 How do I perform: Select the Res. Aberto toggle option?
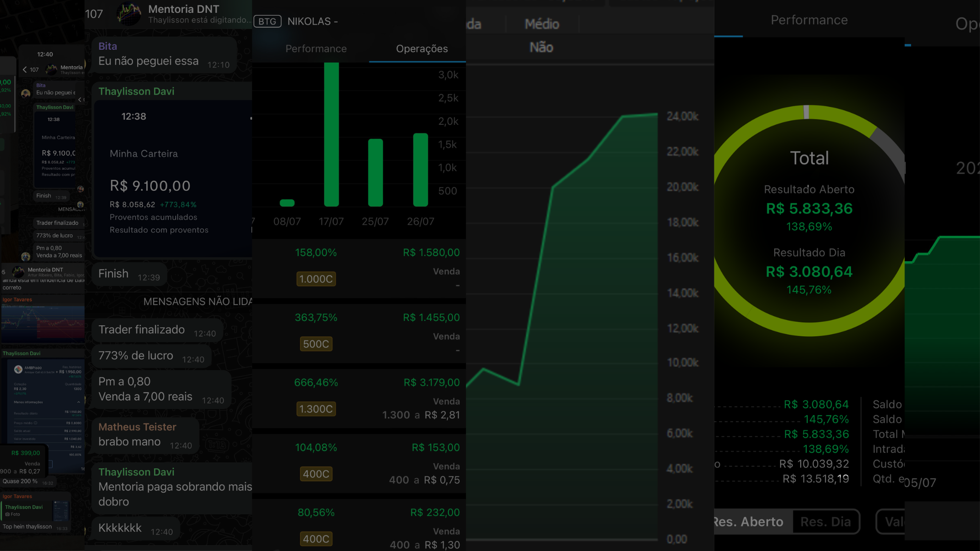pyautogui.click(x=748, y=522)
